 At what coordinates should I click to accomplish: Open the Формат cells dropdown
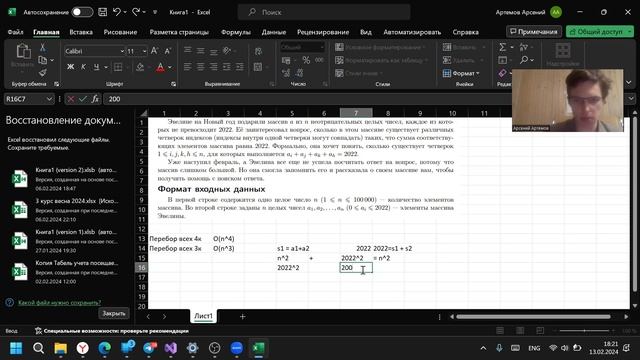pos(461,73)
